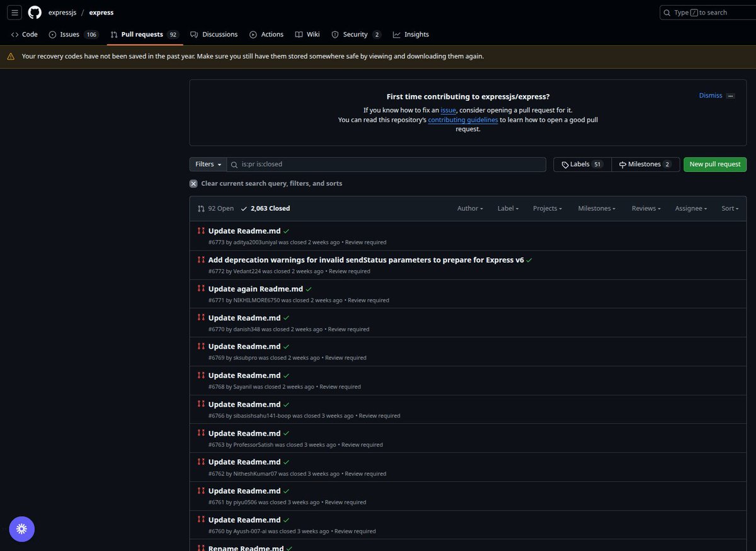
Task: Open the banner's three-dot options menu
Action: pyautogui.click(x=730, y=96)
